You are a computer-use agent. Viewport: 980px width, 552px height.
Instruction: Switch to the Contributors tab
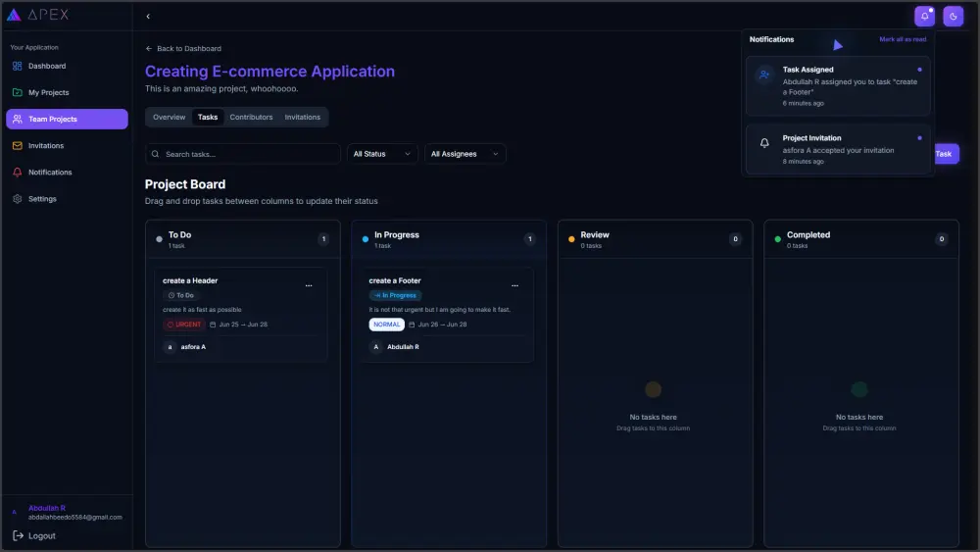point(251,117)
